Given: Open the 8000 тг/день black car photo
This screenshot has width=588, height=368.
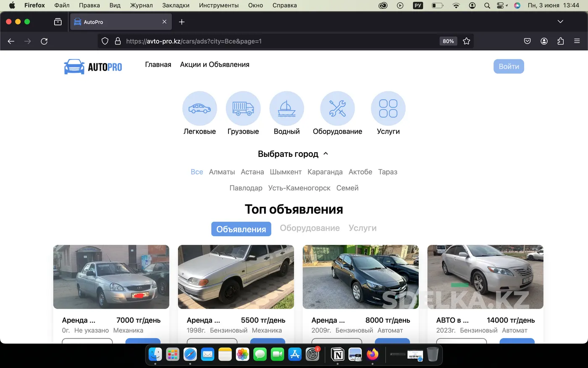Looking at the screenshot, I should [x=361, y=277].
